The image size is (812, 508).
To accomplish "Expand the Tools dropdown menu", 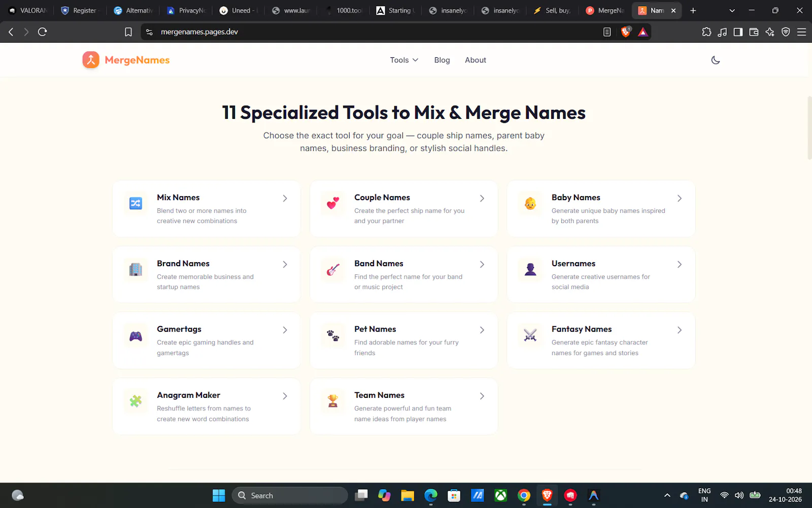I will coord(404,60).
